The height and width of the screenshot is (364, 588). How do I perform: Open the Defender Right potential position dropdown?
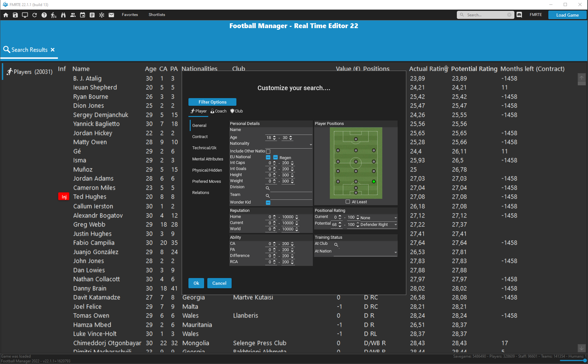point(378,225)
